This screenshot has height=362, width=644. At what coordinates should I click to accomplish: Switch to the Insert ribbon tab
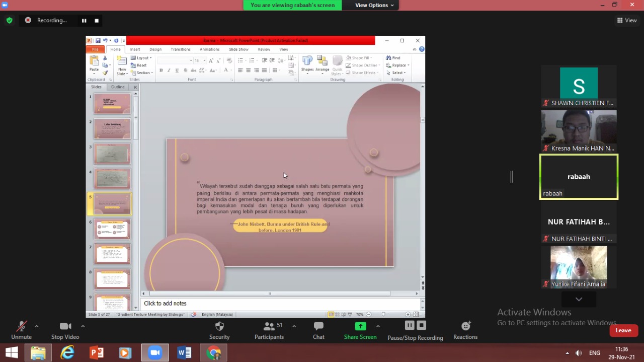click(x=135, y=49)
